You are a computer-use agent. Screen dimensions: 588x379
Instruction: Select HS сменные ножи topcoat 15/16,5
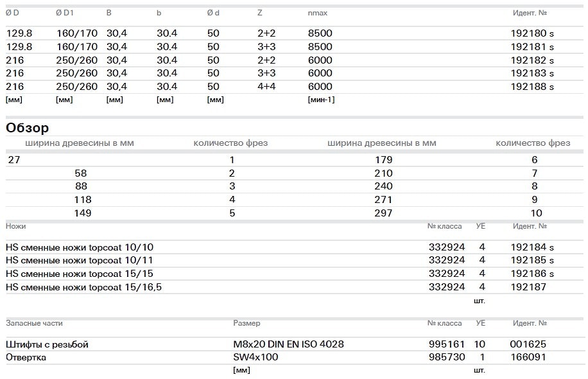point(83,287)
